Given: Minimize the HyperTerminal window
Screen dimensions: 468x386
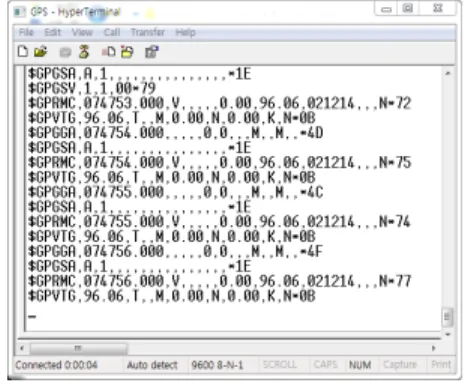Looking at the screenshot, I should coord(386,9).
